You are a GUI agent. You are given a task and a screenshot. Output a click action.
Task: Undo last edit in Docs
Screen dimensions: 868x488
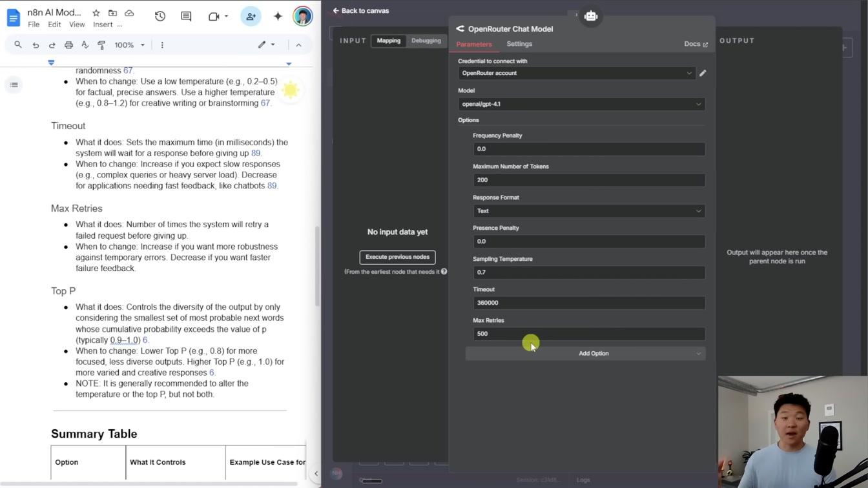click(36, 45)
